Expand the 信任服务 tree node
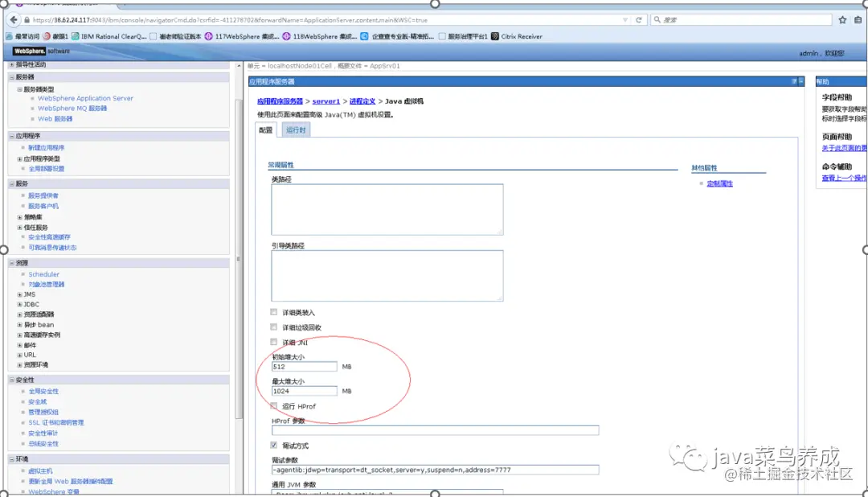Image resolution: width=868 pixels, height=497 pixels. tap(19, 228)
